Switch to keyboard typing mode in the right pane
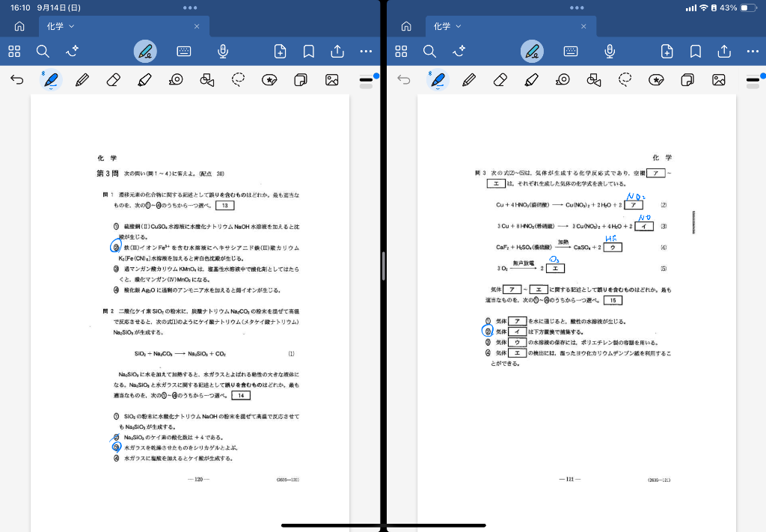The height and width of the screenshot is (532, 766). (x=571, y=51)
